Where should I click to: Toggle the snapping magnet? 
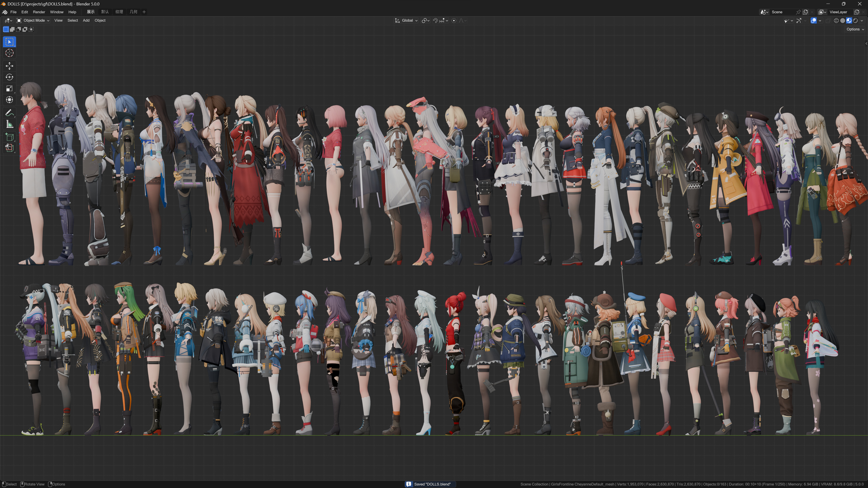[435, 21]
